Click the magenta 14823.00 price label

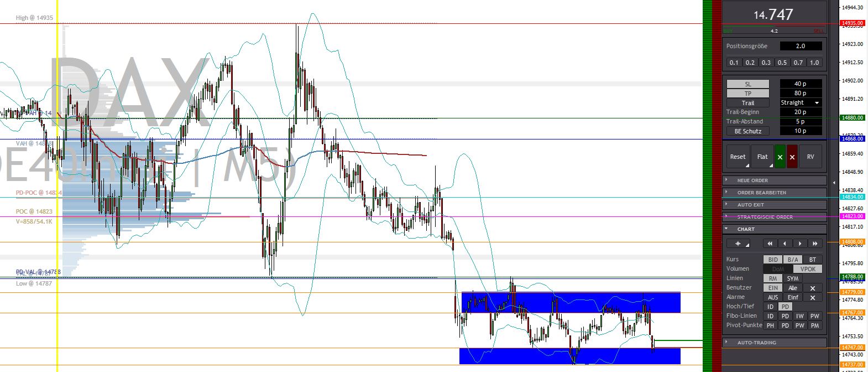pos(852,216)
